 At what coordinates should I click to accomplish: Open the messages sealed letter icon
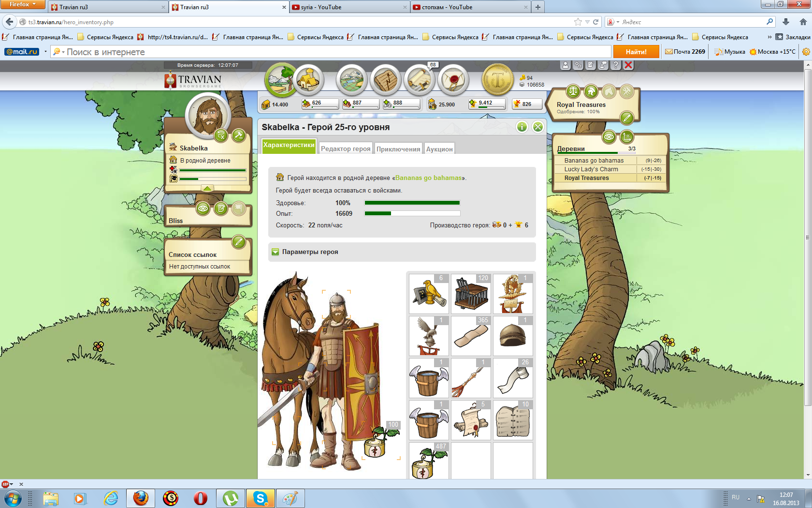[x=453, y=79]
